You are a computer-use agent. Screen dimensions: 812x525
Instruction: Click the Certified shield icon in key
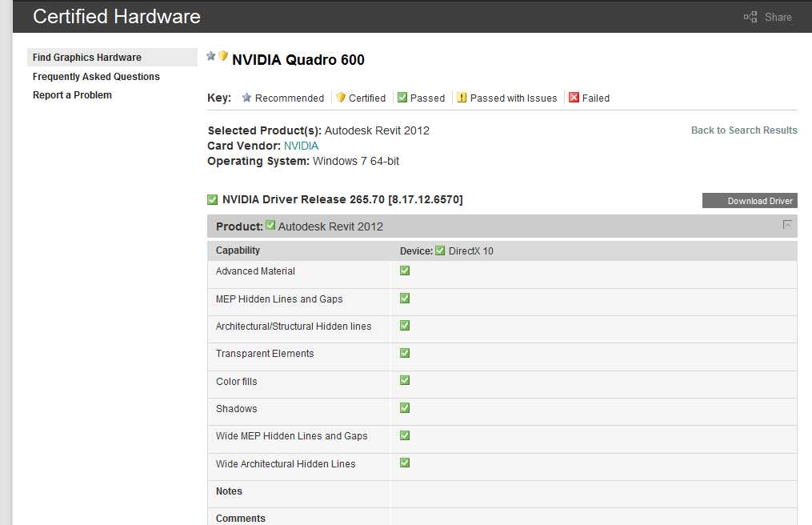coord(340,98)
